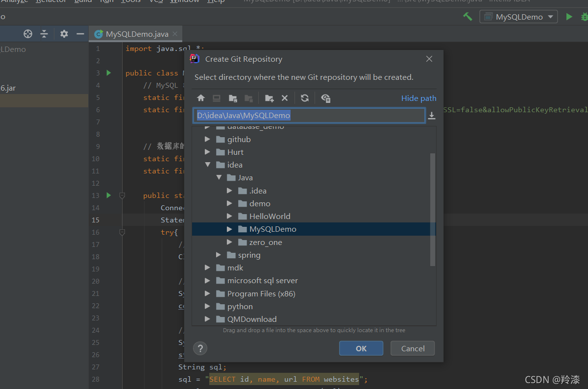Close the Create Git Repository dialog
Screen dimensions: 588x389
(429, 59)
